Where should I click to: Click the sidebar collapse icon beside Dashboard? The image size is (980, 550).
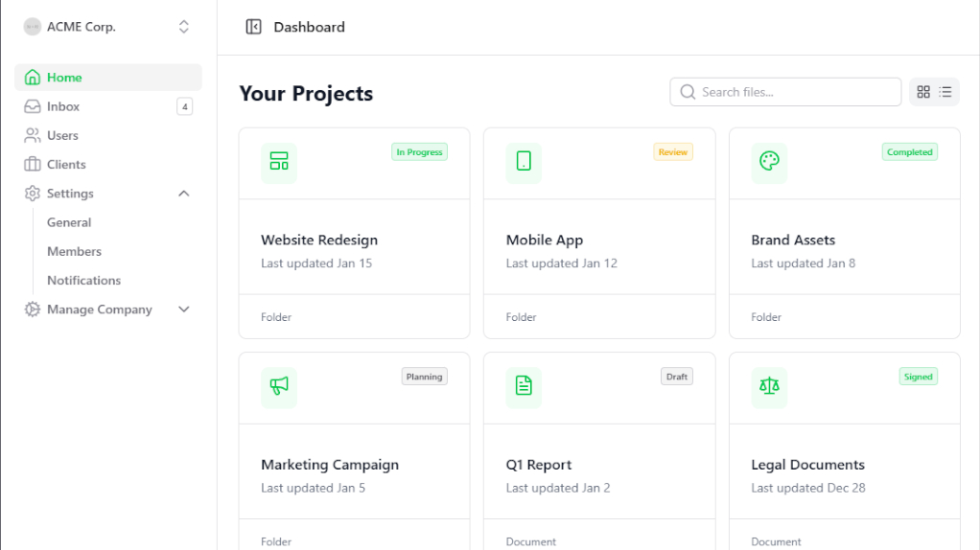click(253, 27)
